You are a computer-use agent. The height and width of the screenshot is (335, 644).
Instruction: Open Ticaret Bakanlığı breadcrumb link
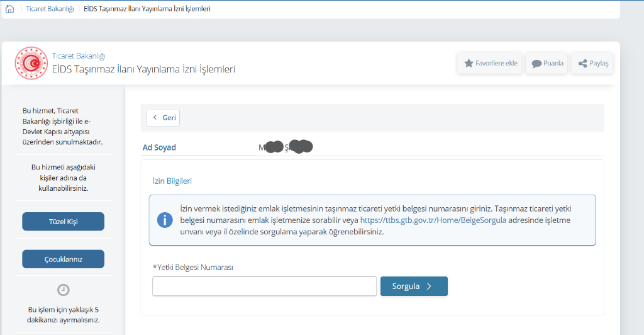pos(50,9)
